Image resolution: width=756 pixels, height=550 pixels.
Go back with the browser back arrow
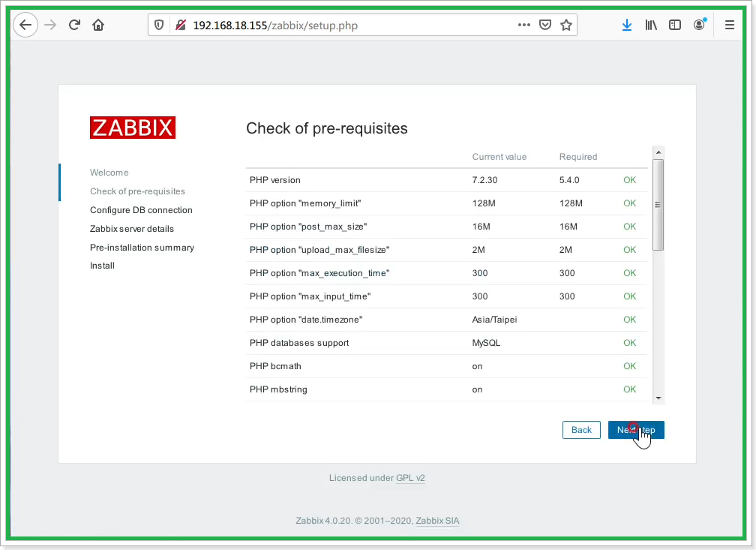25,25
